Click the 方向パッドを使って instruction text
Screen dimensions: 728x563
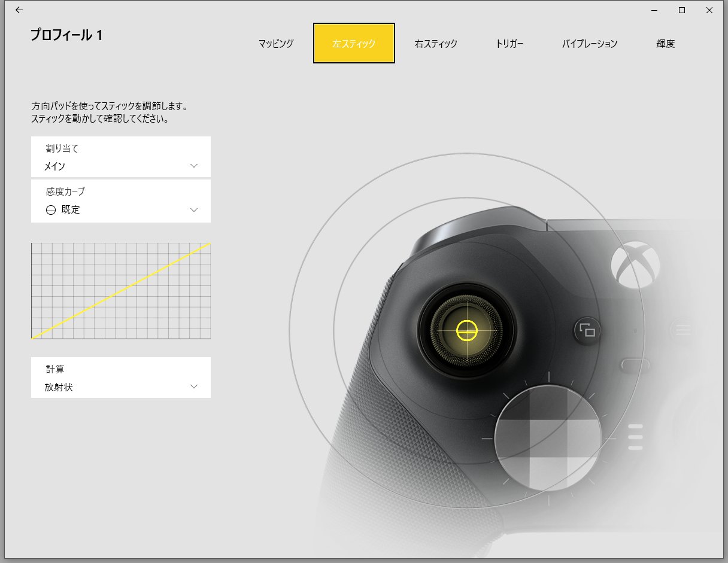[x=110, y=112]
